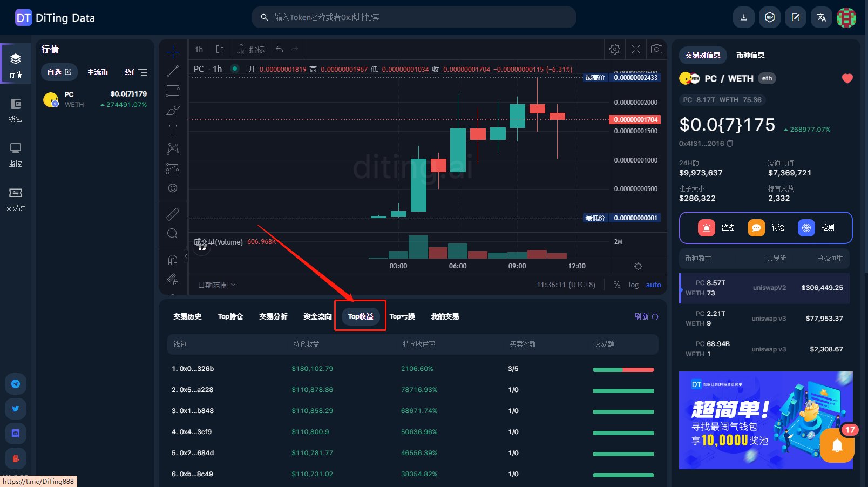Click the 刷新 refresh button
This screenshot has height=487, width=868.
(x=646, y=316)
